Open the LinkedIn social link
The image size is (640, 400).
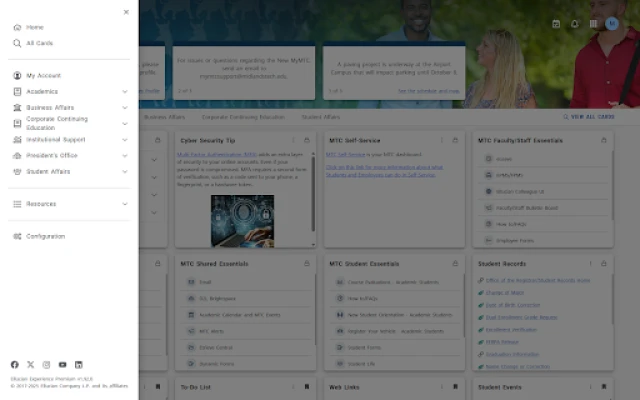pyautogui.click(x=79, y=365)
